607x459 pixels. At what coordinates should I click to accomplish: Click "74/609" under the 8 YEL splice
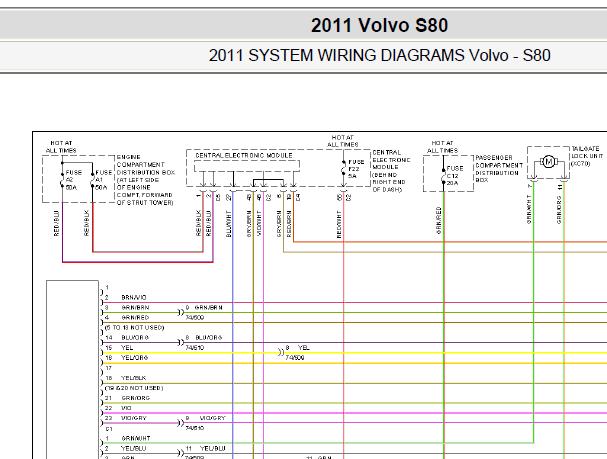(295, 358)
